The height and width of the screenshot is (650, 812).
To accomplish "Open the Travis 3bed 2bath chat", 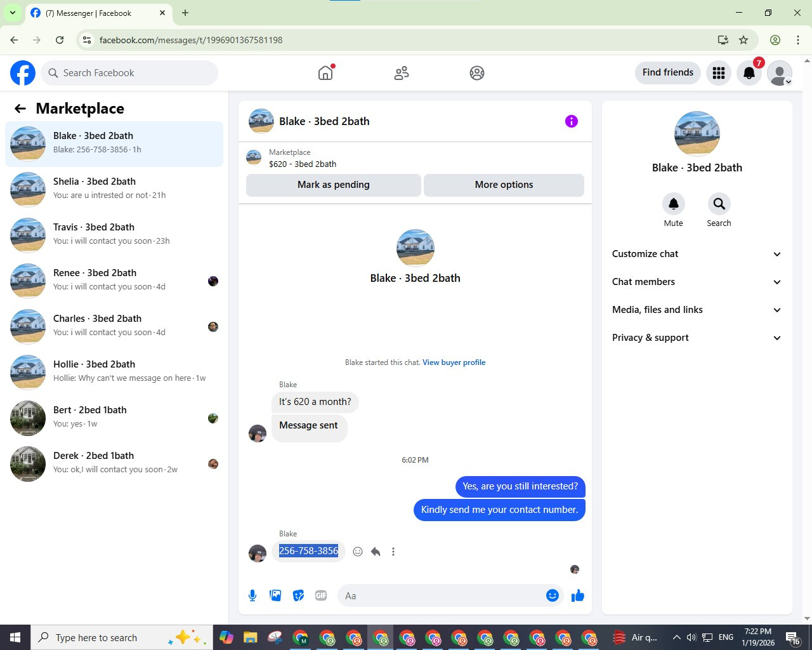I will (x=114, y=235).
